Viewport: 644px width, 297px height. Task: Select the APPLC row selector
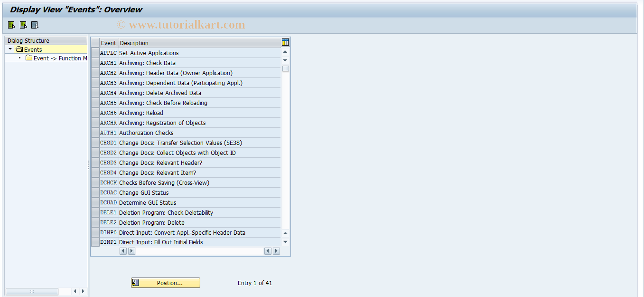95,53
